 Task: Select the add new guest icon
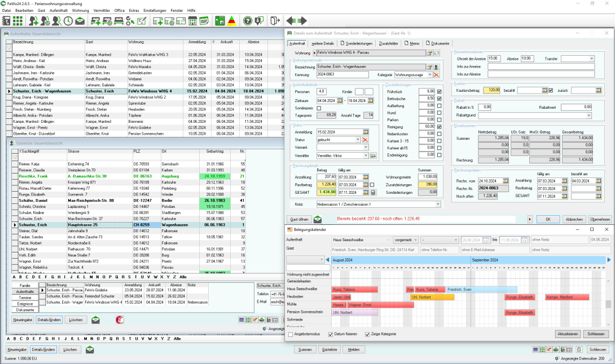click(x=32, y=21)
